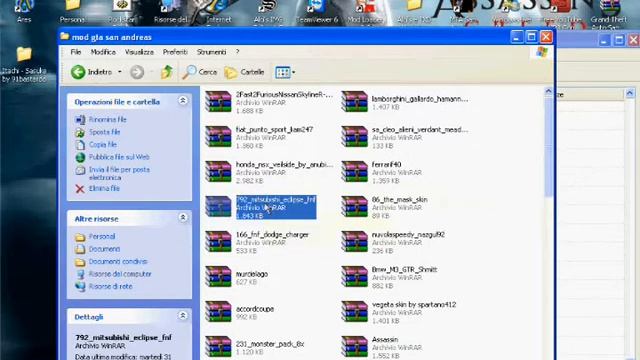Select honda_nsx_veilside archive icon
640x360 pixels.
pos(218,171)
